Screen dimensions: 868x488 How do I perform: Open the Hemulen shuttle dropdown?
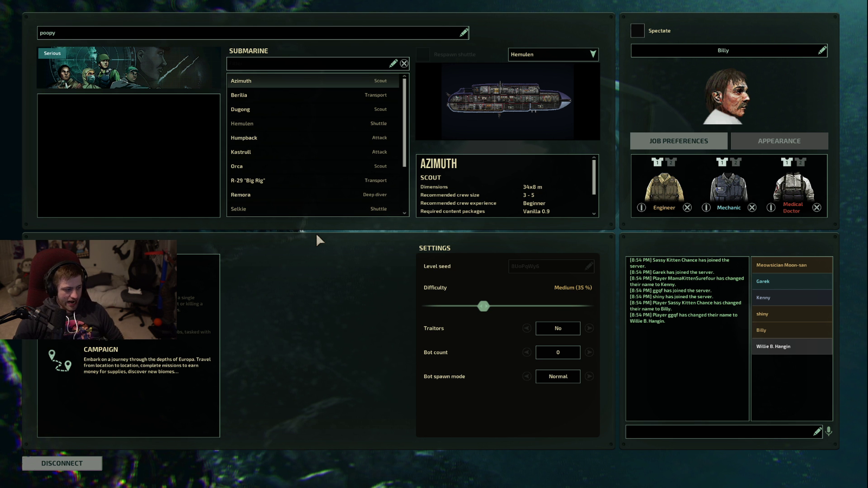pyautogui.click(x=553, y=54)
